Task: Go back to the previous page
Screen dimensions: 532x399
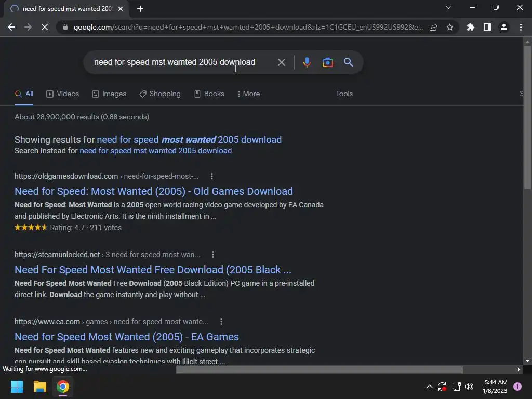Action: point(11,27)
